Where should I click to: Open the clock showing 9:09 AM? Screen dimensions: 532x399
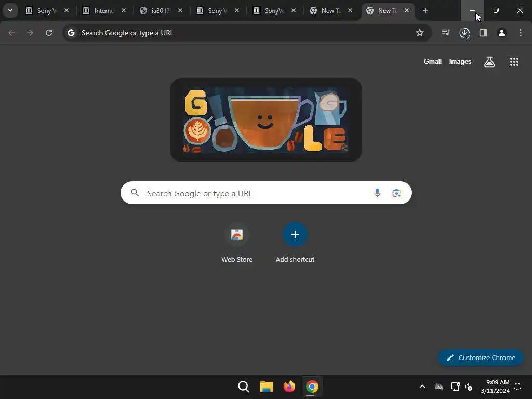495,387
